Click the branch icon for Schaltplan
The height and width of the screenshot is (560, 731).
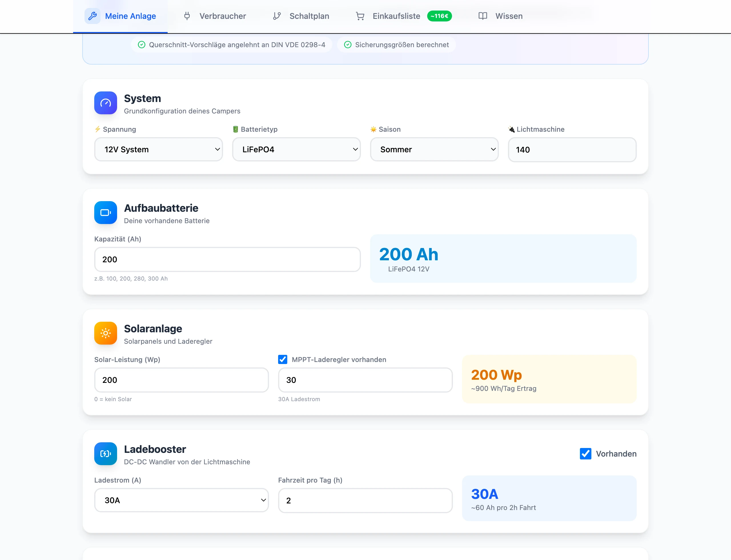pyautogui.click(x=277, y=16)
